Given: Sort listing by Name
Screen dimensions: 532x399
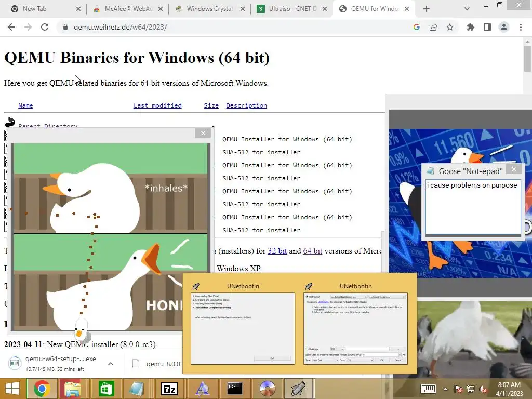Looking at the screenshot, I should point(25,105).
